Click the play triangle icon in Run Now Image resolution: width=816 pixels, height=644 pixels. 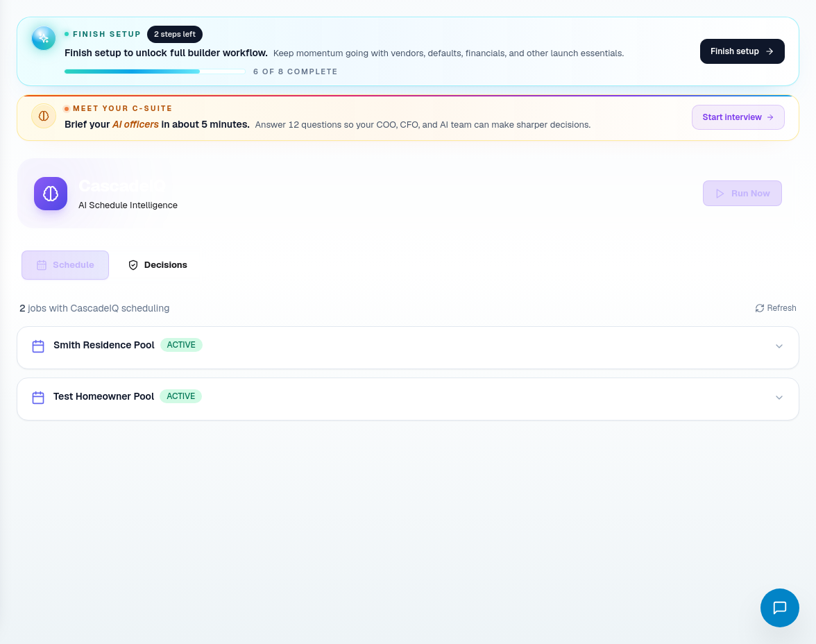pyautogui.click(x=720, y=194)
